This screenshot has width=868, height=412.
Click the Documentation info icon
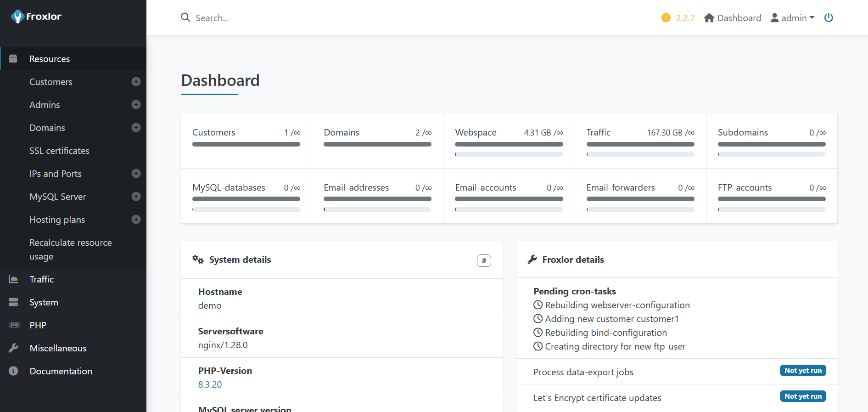coord(13,371)
